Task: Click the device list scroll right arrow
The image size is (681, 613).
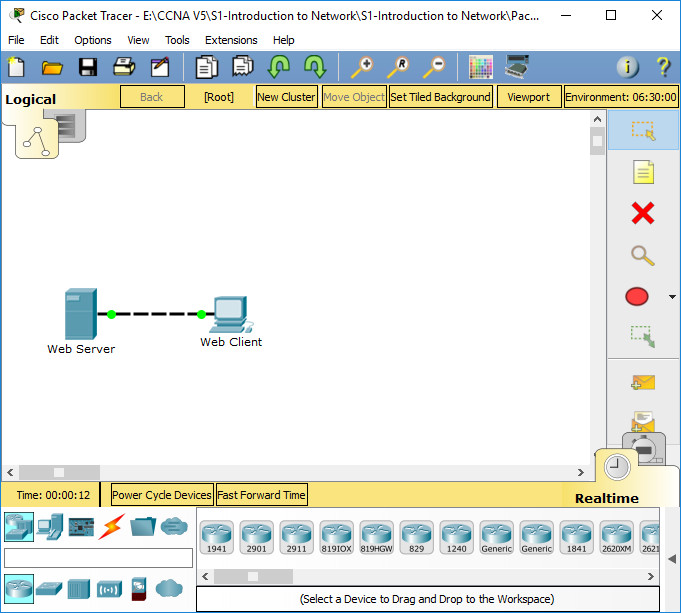Action: 651,577
